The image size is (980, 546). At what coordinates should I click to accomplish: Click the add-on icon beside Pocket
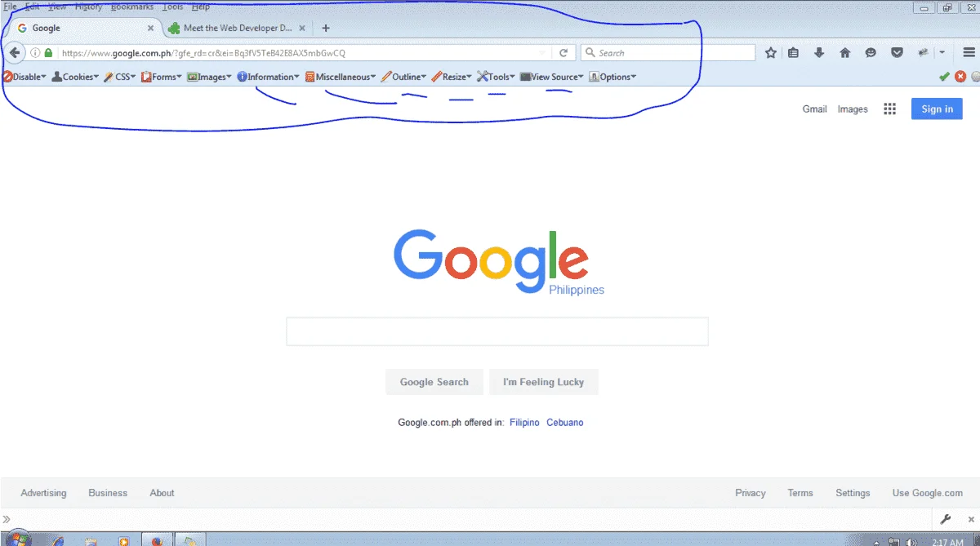pyautogui.click(x=923, y=53)
